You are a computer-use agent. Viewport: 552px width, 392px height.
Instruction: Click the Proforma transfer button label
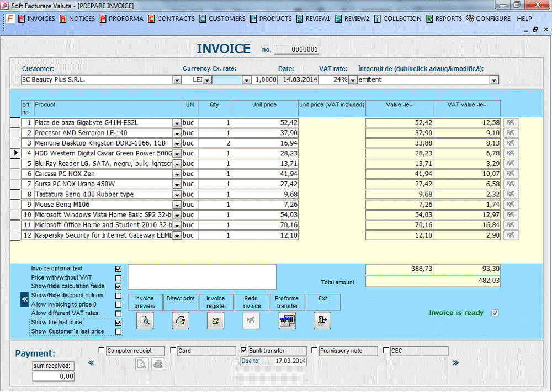tap(287, 302)
